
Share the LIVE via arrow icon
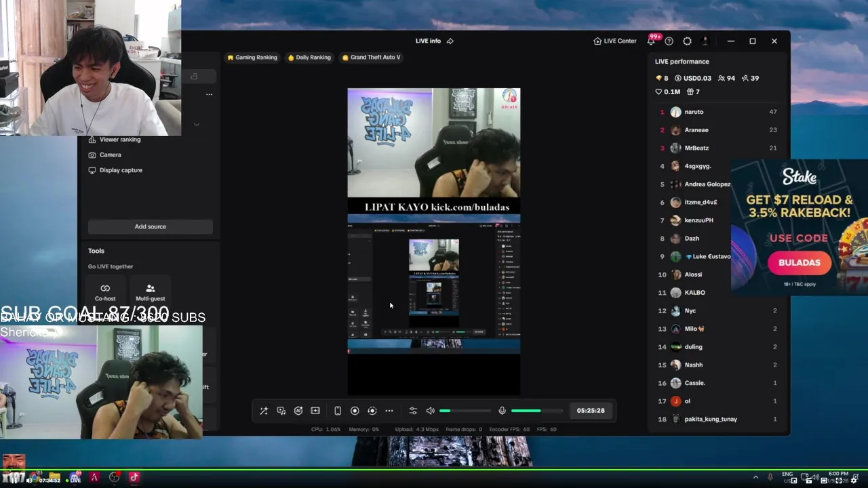[450, 41]
